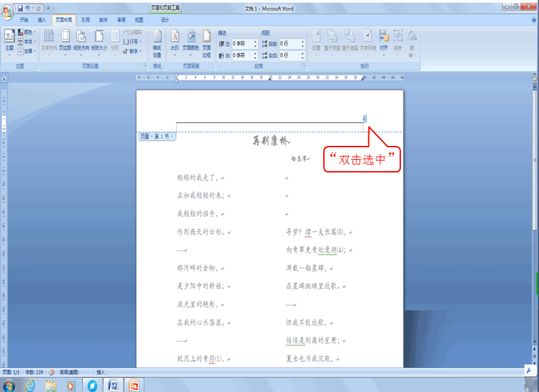Save the document from quick access toolbar
Image resolution: width=539 pixels, height=392 pixels.
20,8
